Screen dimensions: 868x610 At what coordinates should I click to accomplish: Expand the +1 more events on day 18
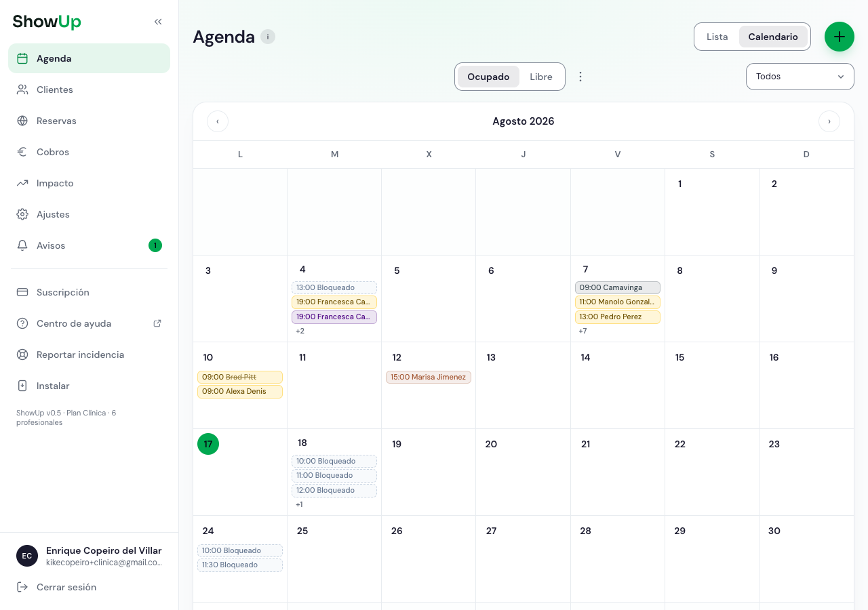(x=299, y=504)
